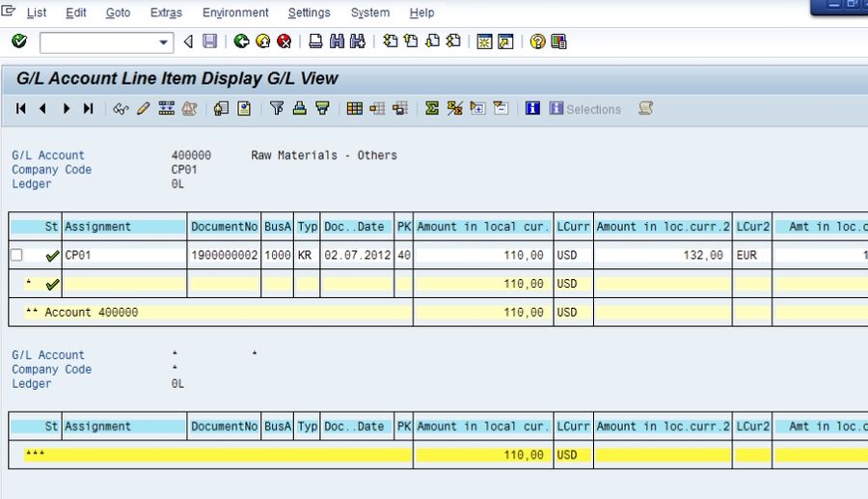Click the document overview page icon
Screen dimensions: 868x499
pos(244,108)
